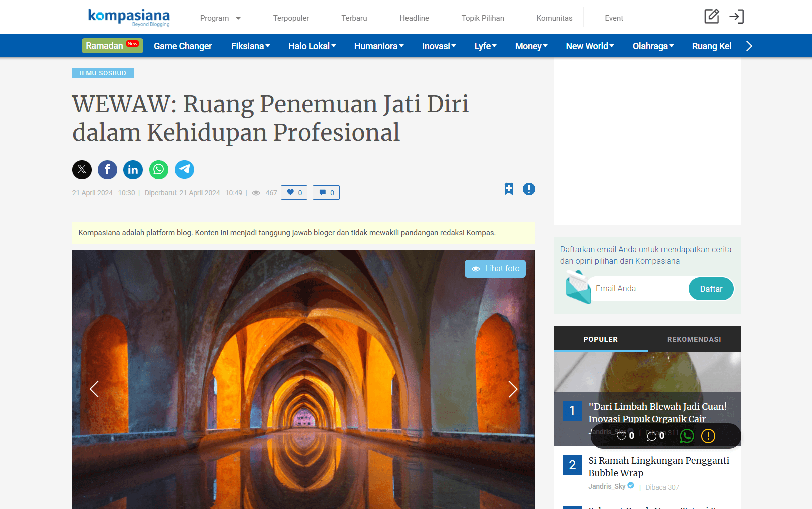The height and width of the screenshot is (509, 812).
Task: Expand the Olahraga category menu
Action: click(x=653, y=46)
